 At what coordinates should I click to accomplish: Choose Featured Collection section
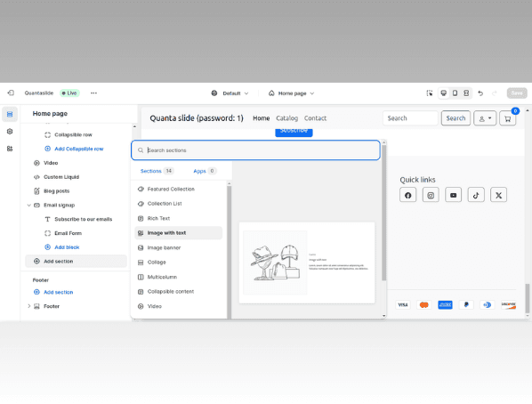pos(179,190)
